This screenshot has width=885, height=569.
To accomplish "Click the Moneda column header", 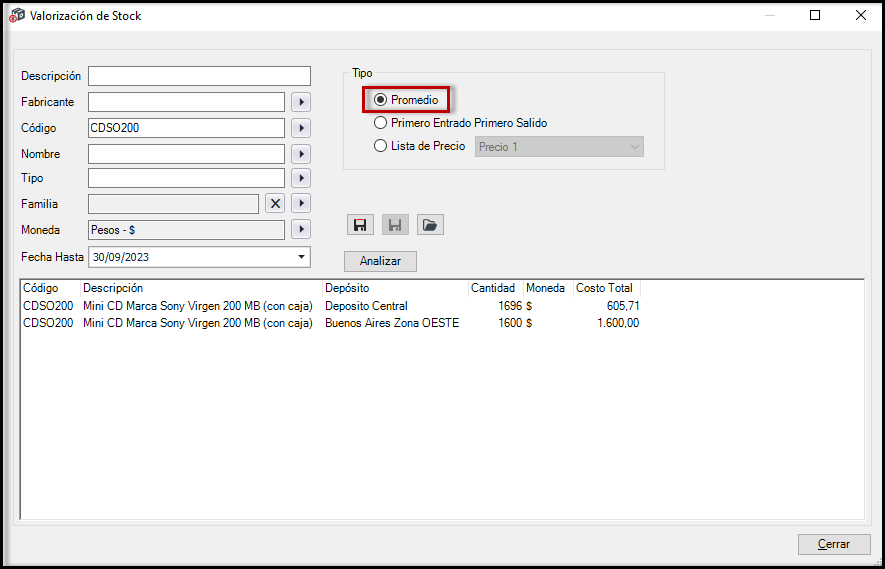I will pos(548,288).
